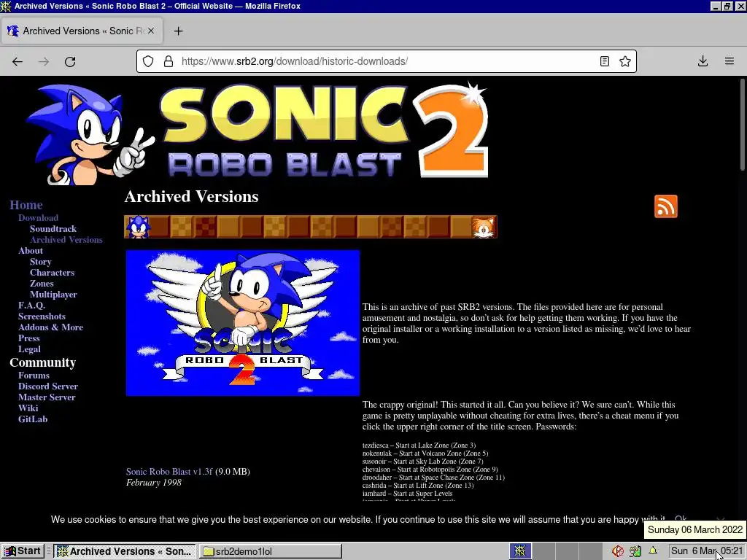Click the muted volume tray icon
Screen dimensions: 747x560
[618, 551]
